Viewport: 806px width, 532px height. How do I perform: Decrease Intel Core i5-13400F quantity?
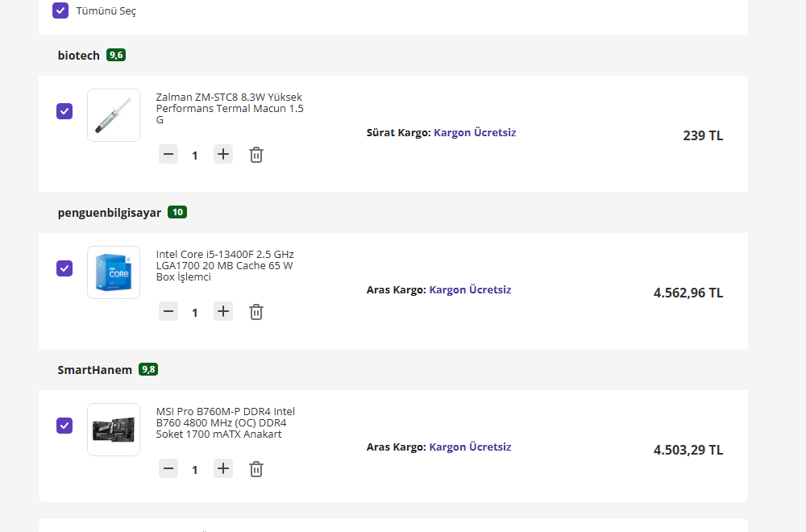[x=168, y=311]
